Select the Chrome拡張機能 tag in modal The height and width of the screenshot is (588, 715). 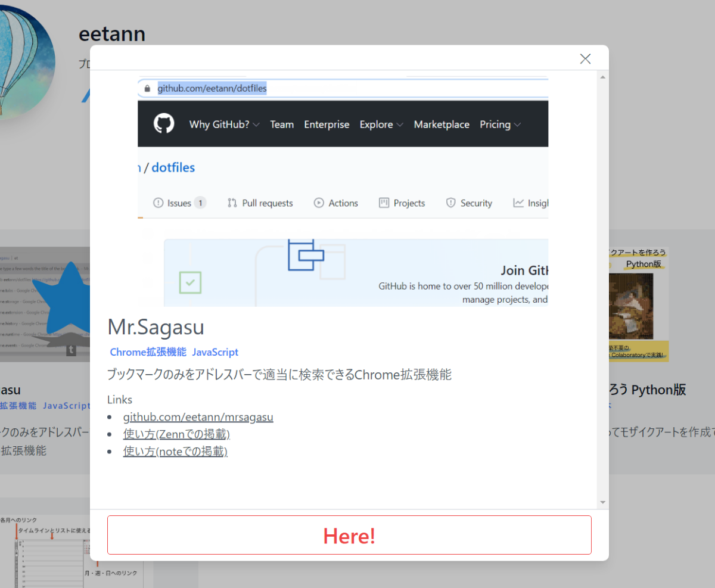148,352
